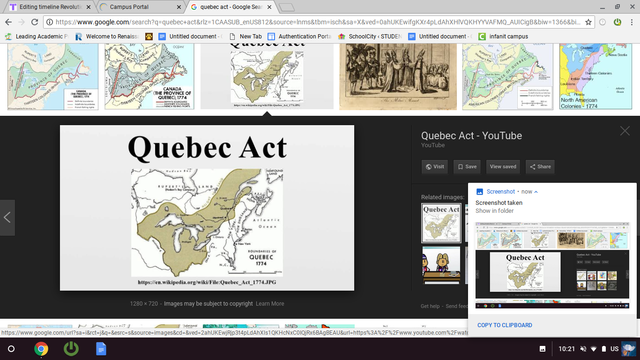This screenshot has height=360, width=640.
Task: Open first Province of Quebec map result
Action: [53, 76]
